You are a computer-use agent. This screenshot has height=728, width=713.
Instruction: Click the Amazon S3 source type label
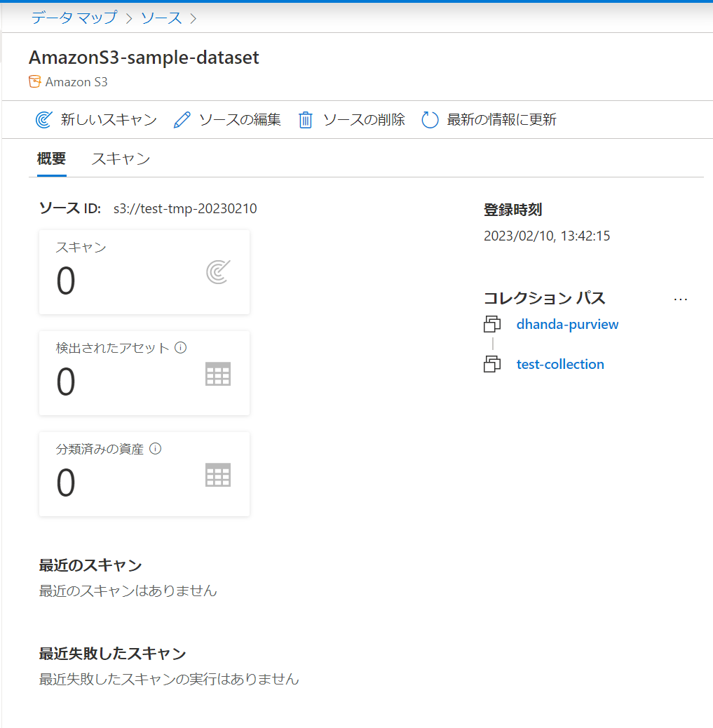tap(76, 82)
